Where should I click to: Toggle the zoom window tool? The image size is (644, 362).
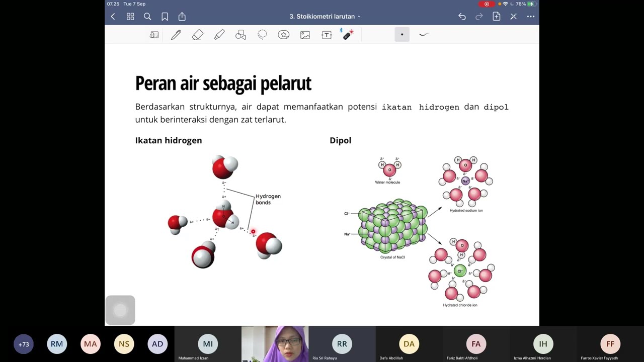[x=154, y=35]
